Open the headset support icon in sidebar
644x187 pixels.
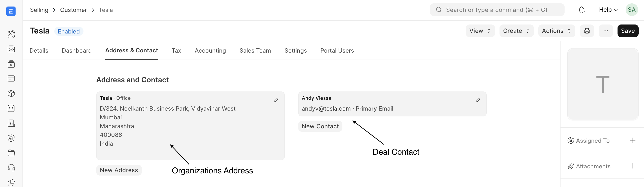tap(11, 168)
